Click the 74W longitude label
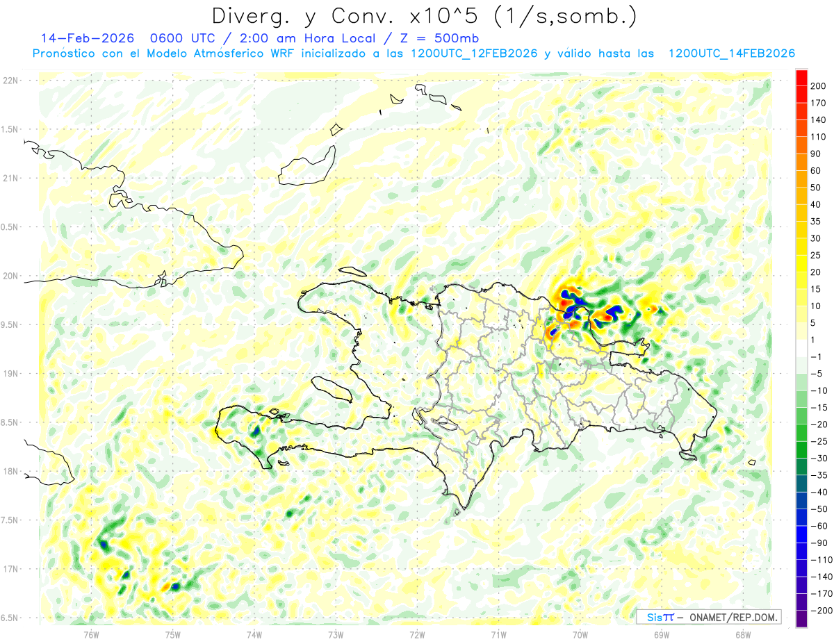Screen dimensions: 834x644 [254, 634]
